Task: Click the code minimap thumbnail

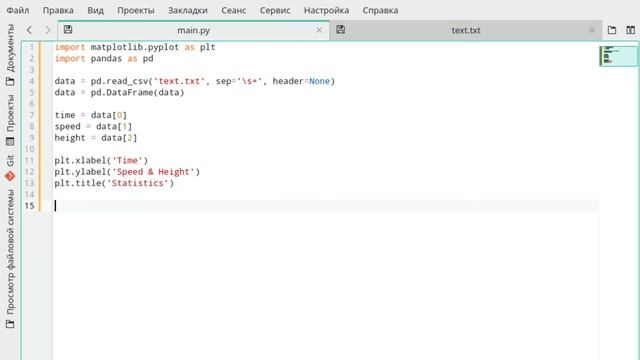Action: (x=618, y=56)
